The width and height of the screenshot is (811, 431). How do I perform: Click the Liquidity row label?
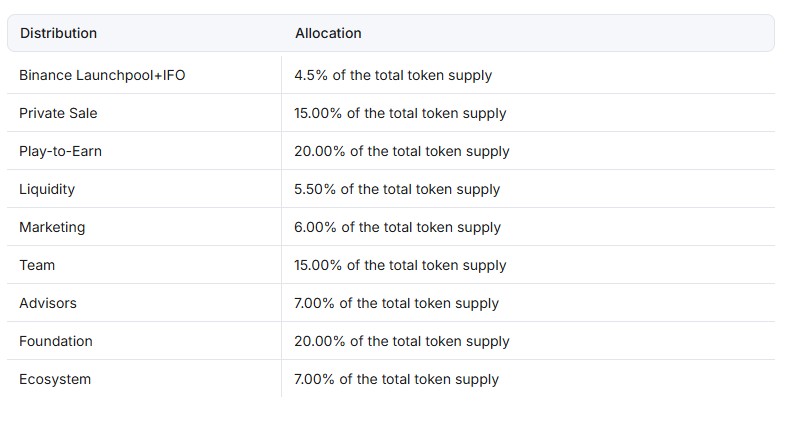(x=47, y=189)
